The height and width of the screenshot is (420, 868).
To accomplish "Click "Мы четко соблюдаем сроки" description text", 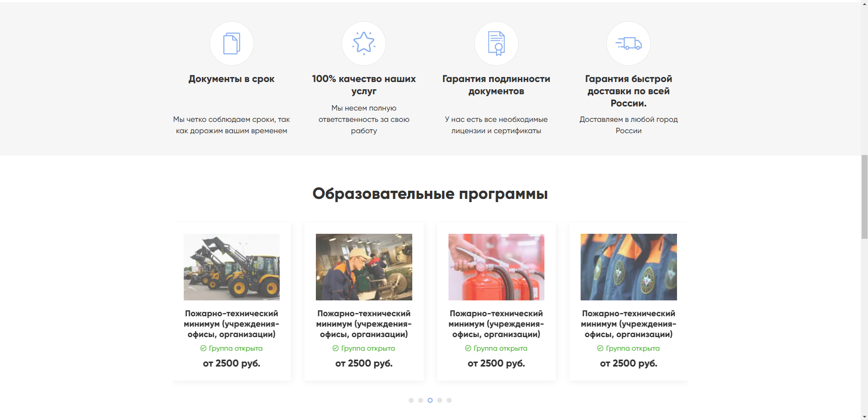I will click(x=232, y=125).
